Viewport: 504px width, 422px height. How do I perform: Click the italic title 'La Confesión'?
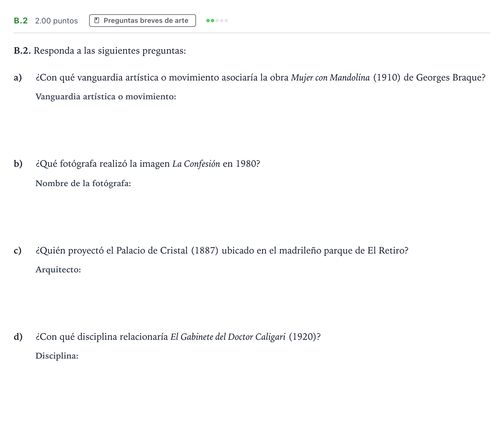[x=196, y=164]
